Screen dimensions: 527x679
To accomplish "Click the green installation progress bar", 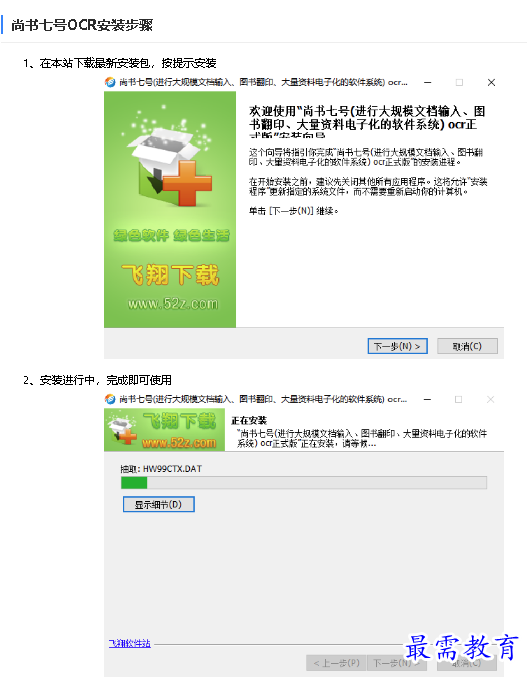I will click(304, 482).
